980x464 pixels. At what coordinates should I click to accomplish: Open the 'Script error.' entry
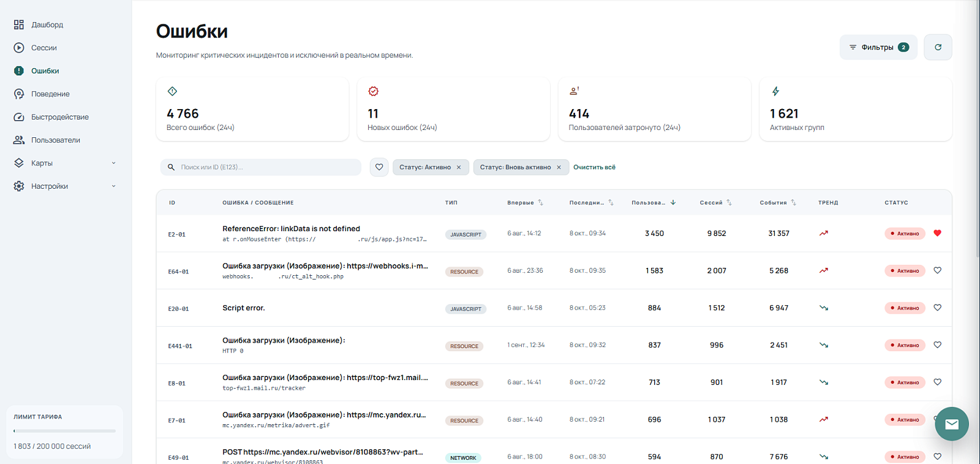coord(244,308)
